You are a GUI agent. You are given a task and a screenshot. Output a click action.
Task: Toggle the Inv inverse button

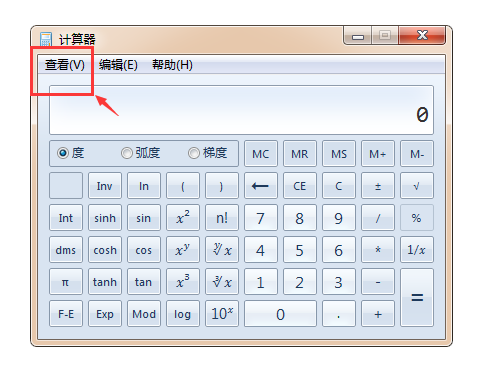105,186
